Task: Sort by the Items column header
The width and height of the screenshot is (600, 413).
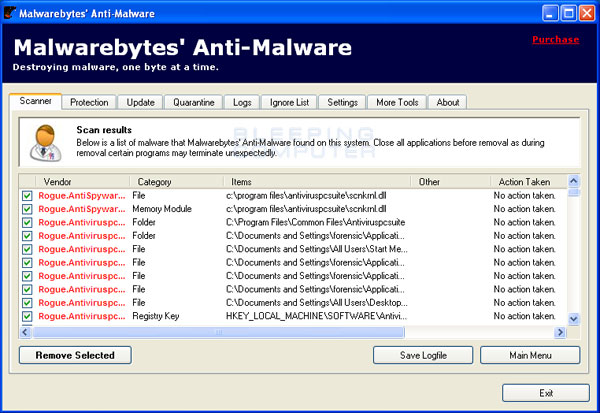Action: (x=317, y=182)
